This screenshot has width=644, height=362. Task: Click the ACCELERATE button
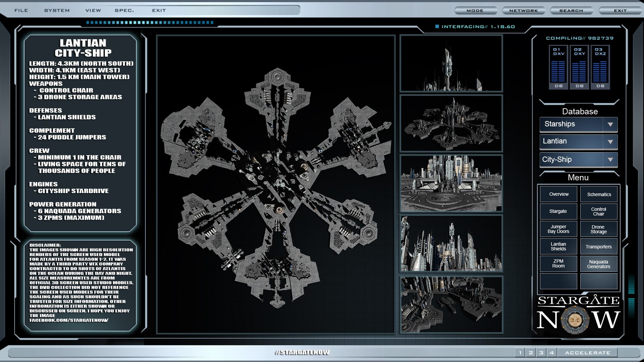(x=588, y=353)
